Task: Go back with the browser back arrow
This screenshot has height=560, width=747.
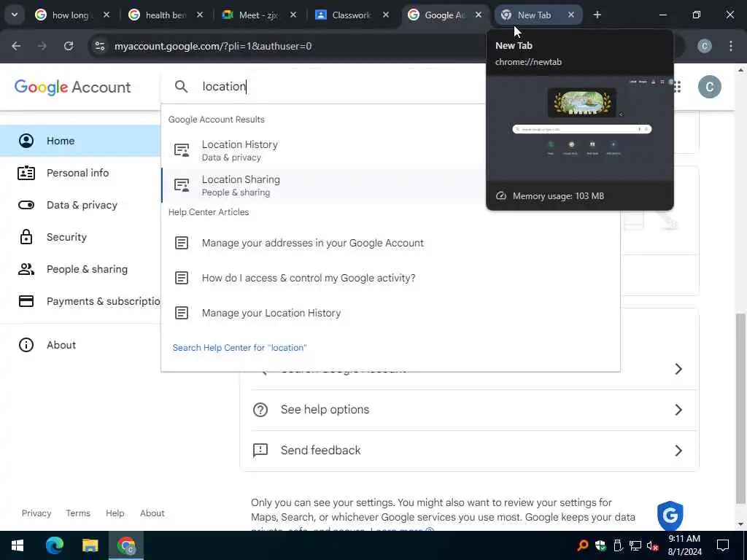Action: click(16, 46)
